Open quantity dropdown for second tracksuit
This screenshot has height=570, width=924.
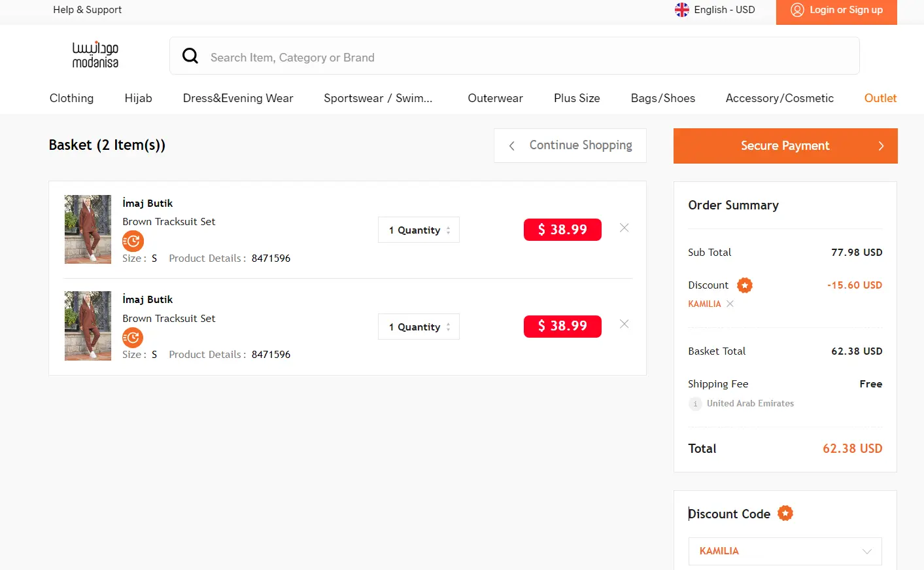419,327
